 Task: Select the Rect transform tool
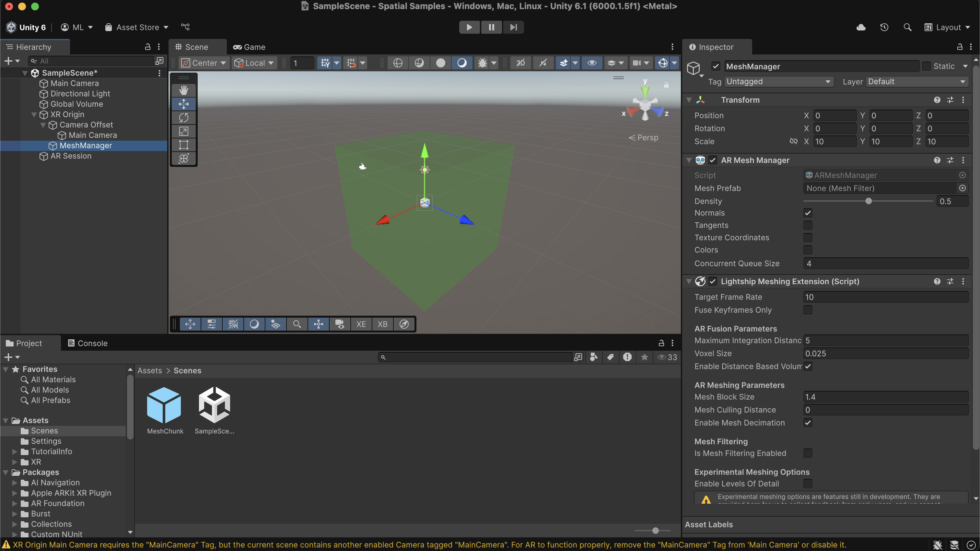(184, 145)
